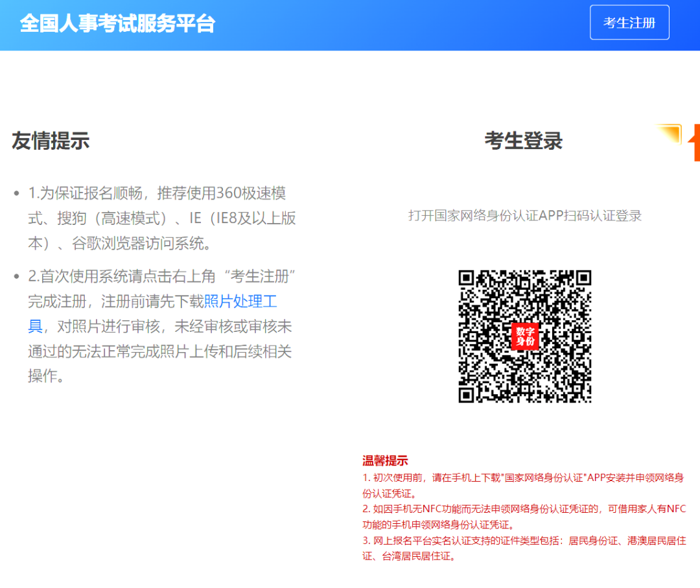Screen dimensions: 700x588
Task: Click the 全国人事考试服务平台 title
Action: coord(117,23)
